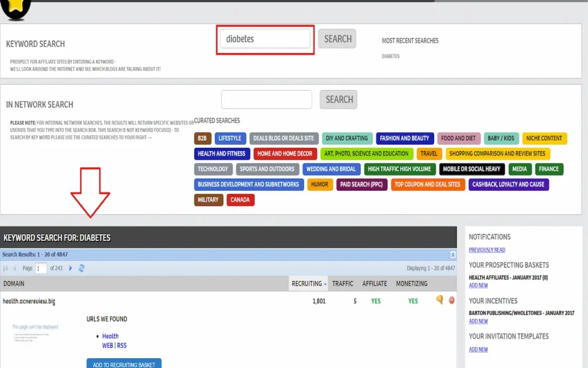
Task: Select the Baby / Kids tag
Action: [501, 138]
